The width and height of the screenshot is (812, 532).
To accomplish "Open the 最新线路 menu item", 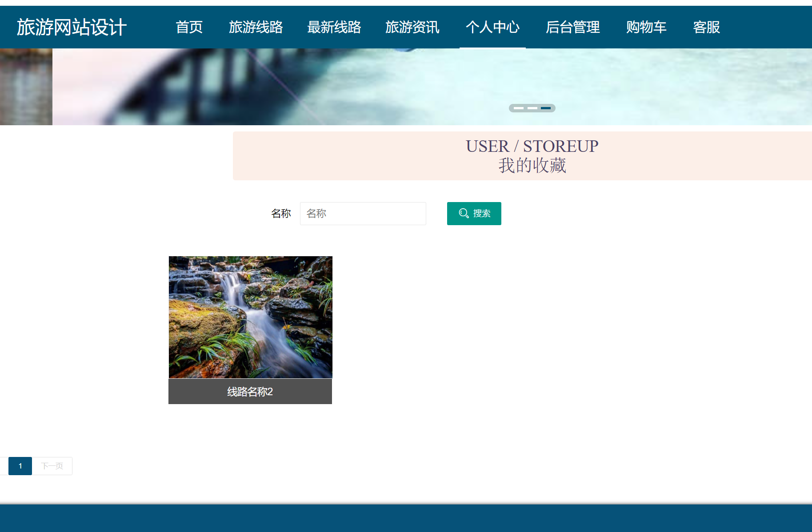I will pyautogui.click(x=334, y=27).
